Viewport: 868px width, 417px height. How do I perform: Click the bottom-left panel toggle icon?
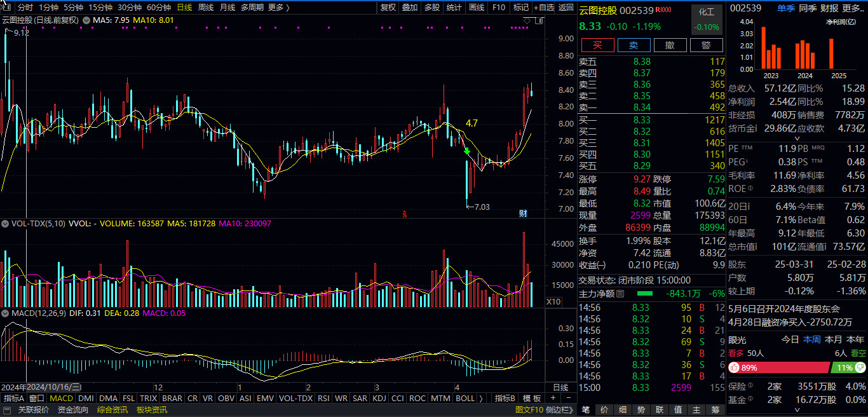(6, 410)
